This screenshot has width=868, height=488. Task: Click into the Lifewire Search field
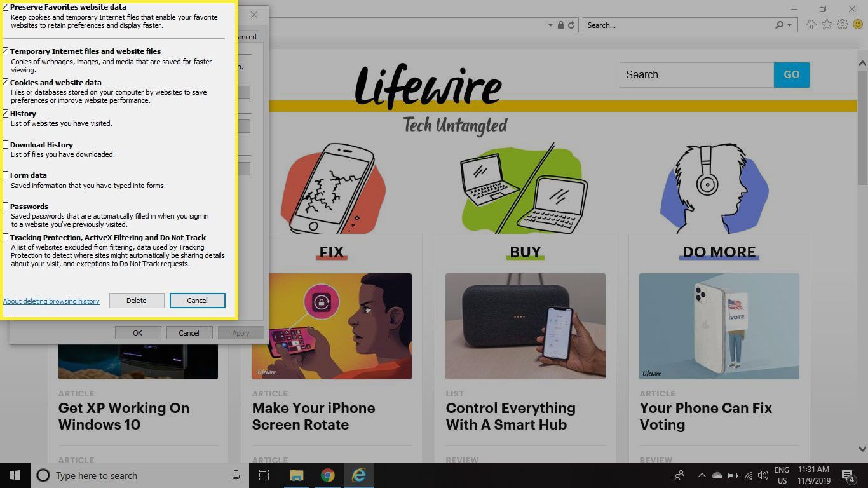pyautogui.click(x=696, y=74)
